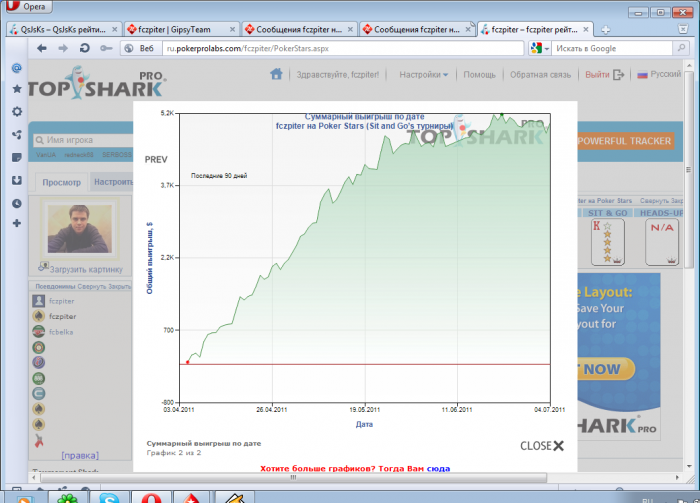The image size is (700, 503).
Task: Click the search magnifier icon in toolbar
Action: click(x=681, y=48)
